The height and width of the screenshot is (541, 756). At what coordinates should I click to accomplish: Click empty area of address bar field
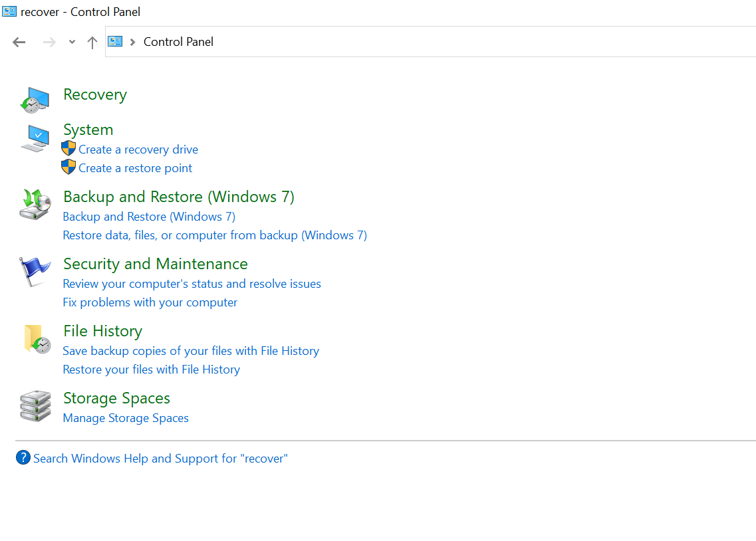465,42
